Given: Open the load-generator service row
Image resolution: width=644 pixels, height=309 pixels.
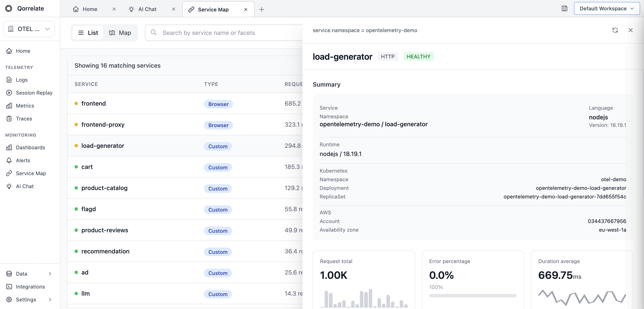Looking at the screenshot, I should pyautogui.click(x=103, y=146).
